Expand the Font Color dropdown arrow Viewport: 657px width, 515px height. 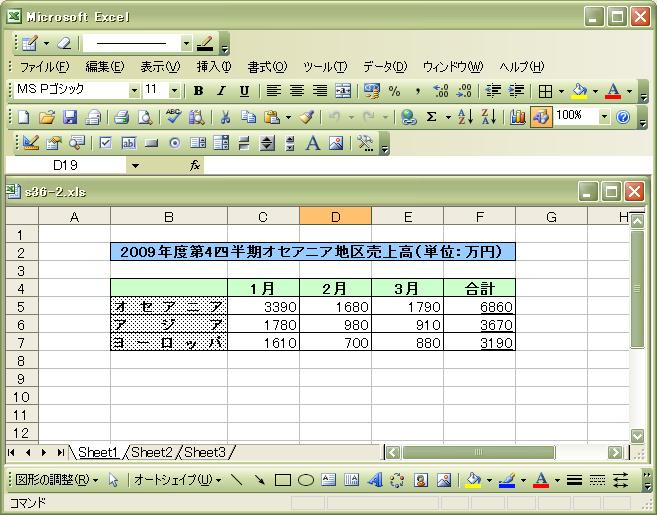(629, 91)
